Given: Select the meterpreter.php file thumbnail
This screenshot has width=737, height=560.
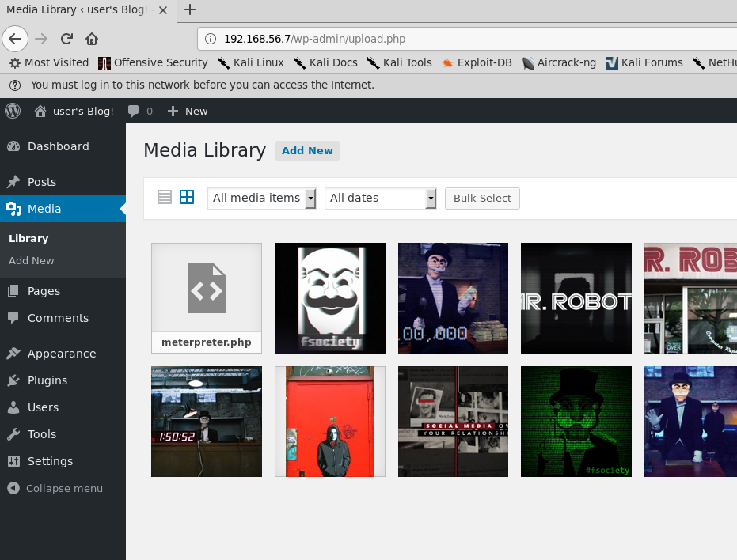Looking at the screenshot, I should tap(207, 298).
